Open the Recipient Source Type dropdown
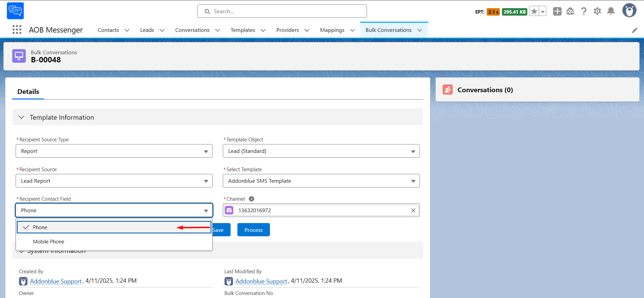 pyautogui.click(x=114, y=151)
